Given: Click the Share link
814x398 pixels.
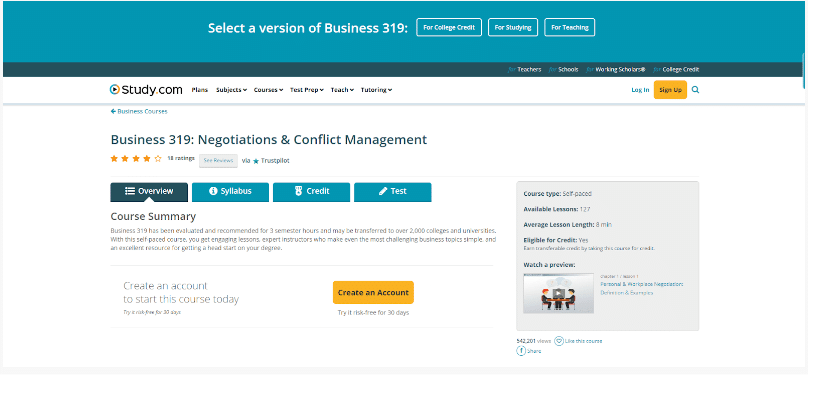Looking at the screenshot, I should [534, 351].
